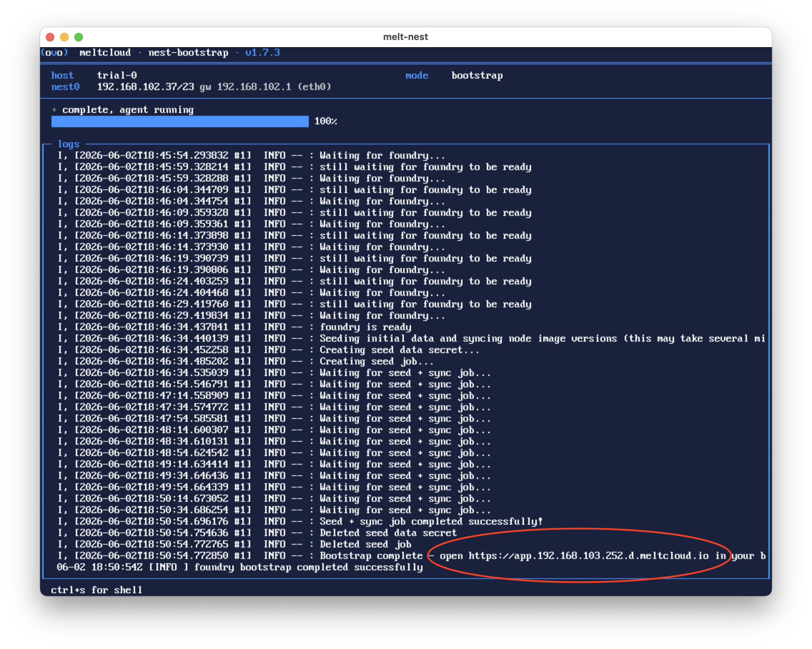
Task: Click 'foundry bootstrap completed successfully' log line
Action: coord(240,567)
